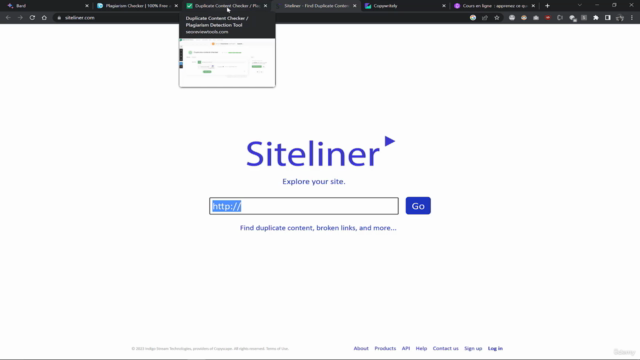
Task: Click the tab preview thumbnail for seoreviewtools
Action: (x=227, y=62)
